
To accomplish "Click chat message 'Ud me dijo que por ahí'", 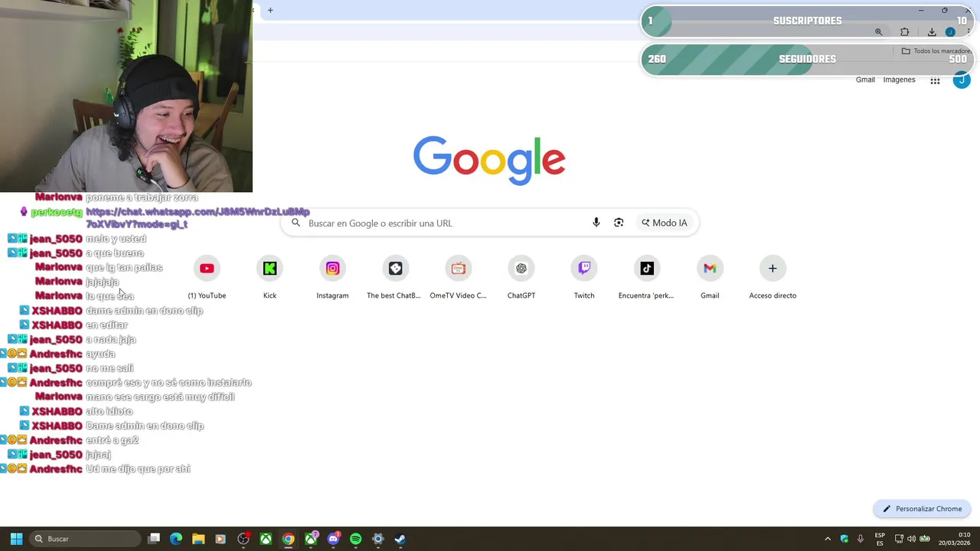I will point(138,469).
